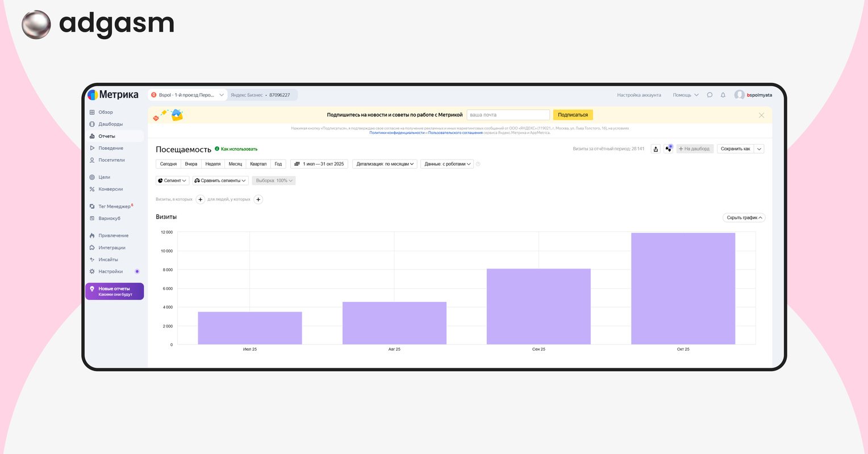Select the Вчера period tab
The height and width of the screenshot is (454, 868).
pos(191,164)
